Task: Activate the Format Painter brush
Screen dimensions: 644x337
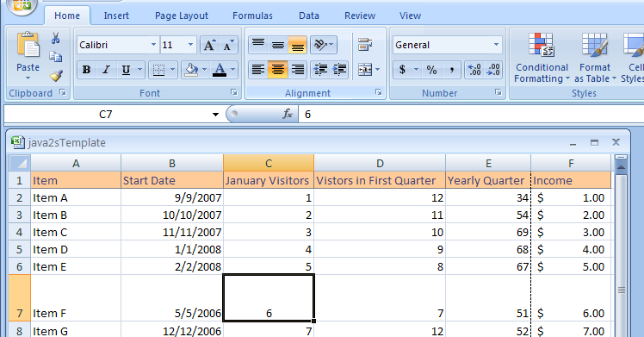Action: click(x=56, y=76)
